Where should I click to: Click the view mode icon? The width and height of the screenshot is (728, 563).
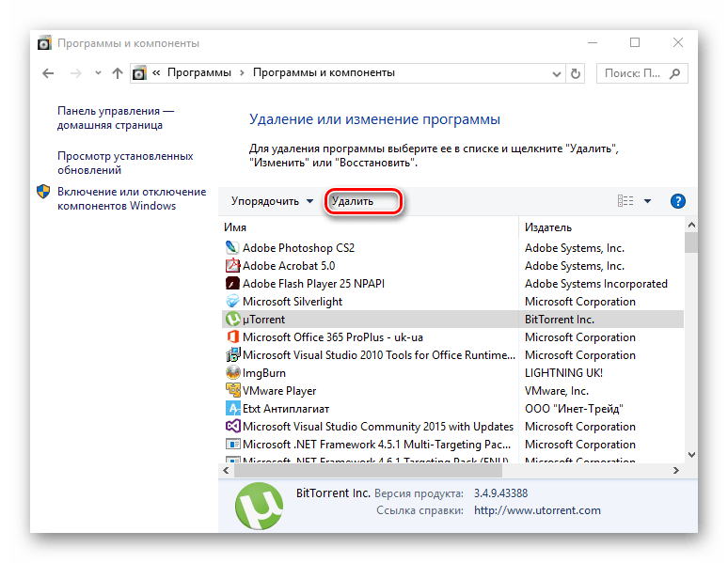click(625, 201)
